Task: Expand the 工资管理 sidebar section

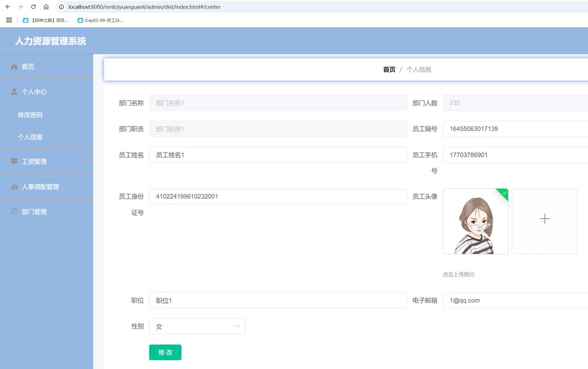Action: pos(83,161)
